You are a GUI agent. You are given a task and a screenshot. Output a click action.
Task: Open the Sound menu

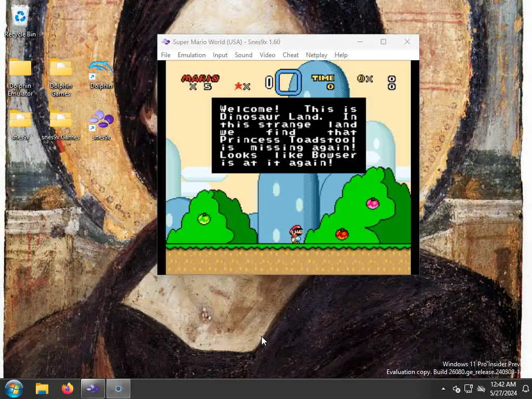[x=243, y=55]
